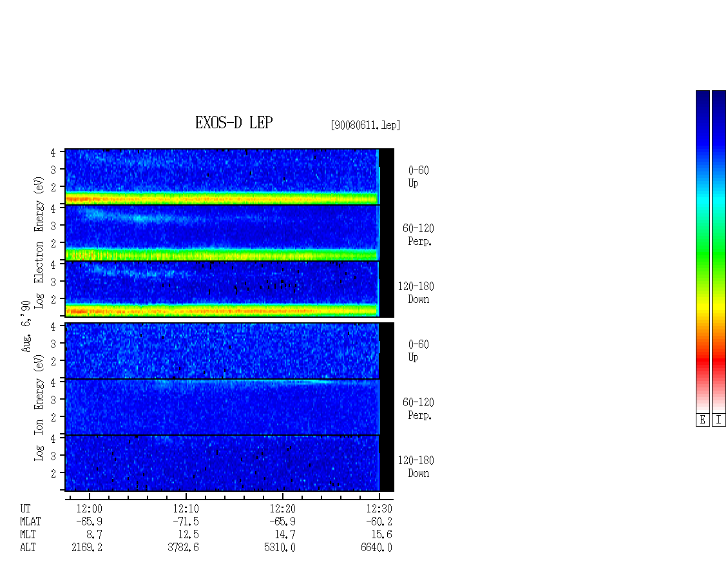Select the ALT value '6640.0'
The height and width of the screenshot is (564, 728).
(376, 548)
